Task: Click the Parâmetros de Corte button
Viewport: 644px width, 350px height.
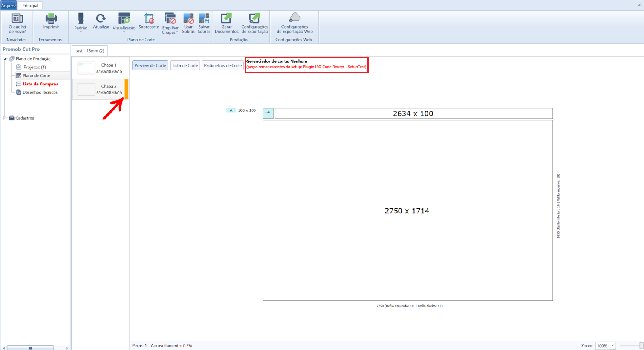Action: (x=223, y=65)
